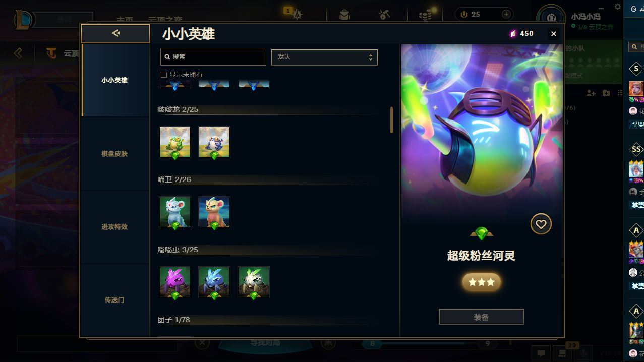
Task: Close the 小小英雄 dialog
Action: coord(553,34)
